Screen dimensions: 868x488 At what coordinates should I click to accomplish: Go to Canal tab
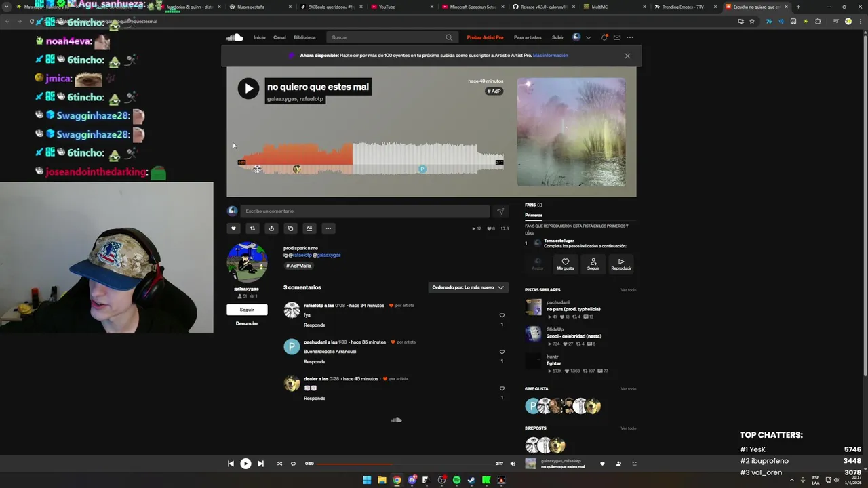279,37
